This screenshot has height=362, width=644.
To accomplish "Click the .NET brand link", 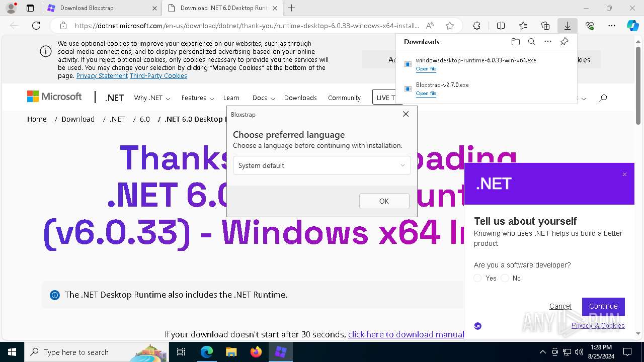I will tap(114, 98).
